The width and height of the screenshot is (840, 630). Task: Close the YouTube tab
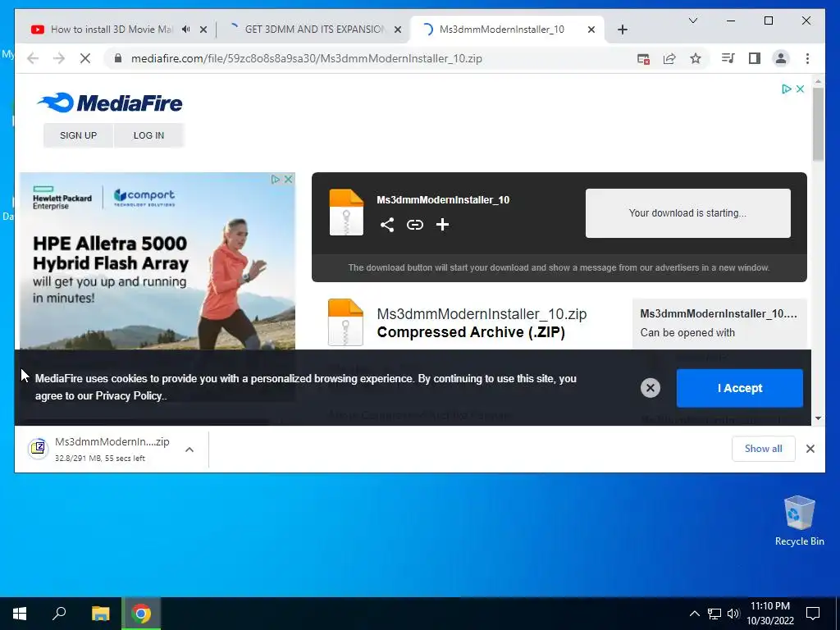click(203, 30)
